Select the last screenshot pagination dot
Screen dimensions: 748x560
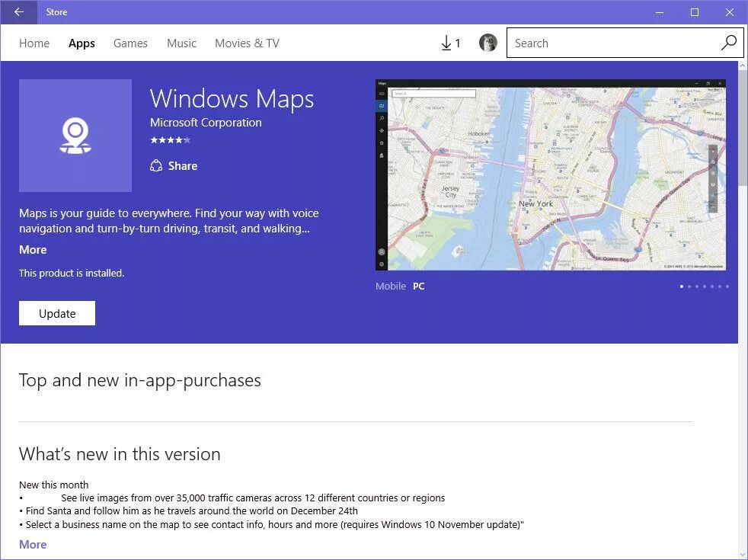pos(727,286)
